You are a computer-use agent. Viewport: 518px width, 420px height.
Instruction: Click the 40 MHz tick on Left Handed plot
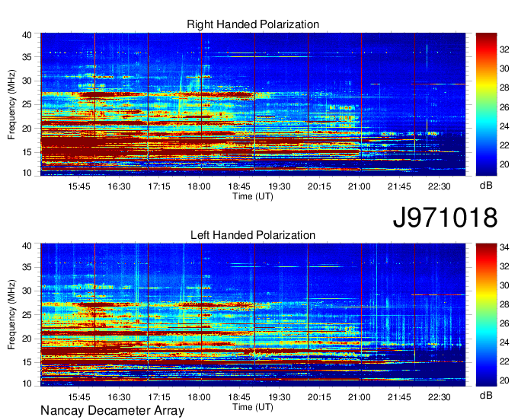pyautogui.click(x=27, y=246)
